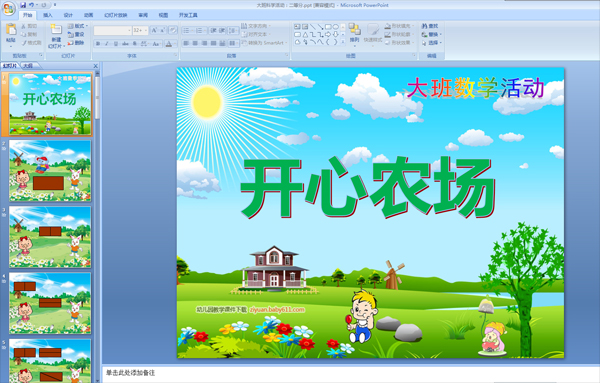Click the Decrease Font Size icon
Image resolution: width=600 pixels, height=383 pixels.
162,30
